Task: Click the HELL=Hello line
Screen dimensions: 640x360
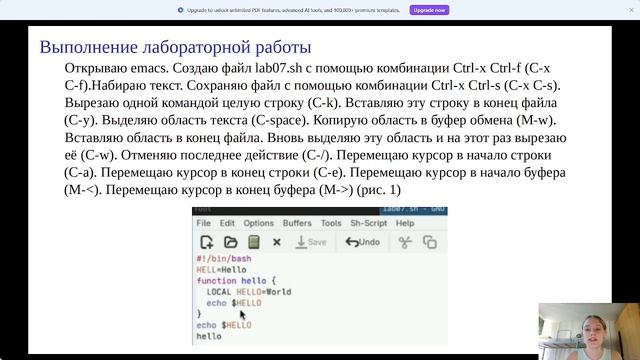Action: pos(221,270)
